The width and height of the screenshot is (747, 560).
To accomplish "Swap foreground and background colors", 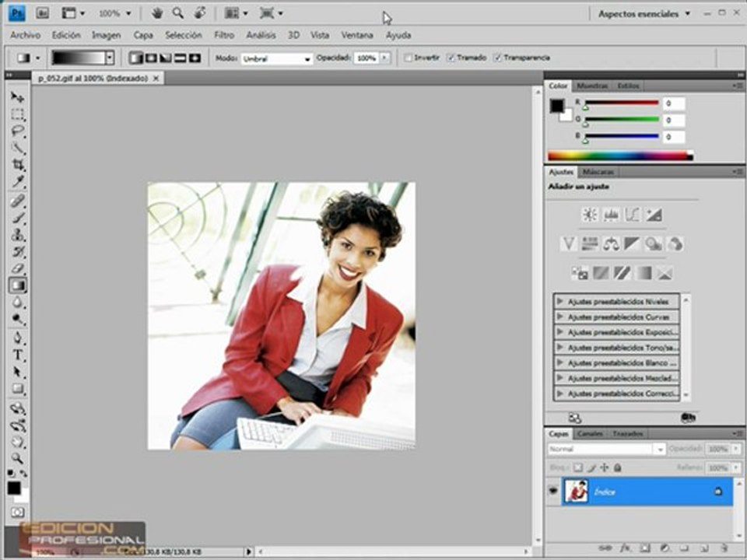I will tap(23, 474).
